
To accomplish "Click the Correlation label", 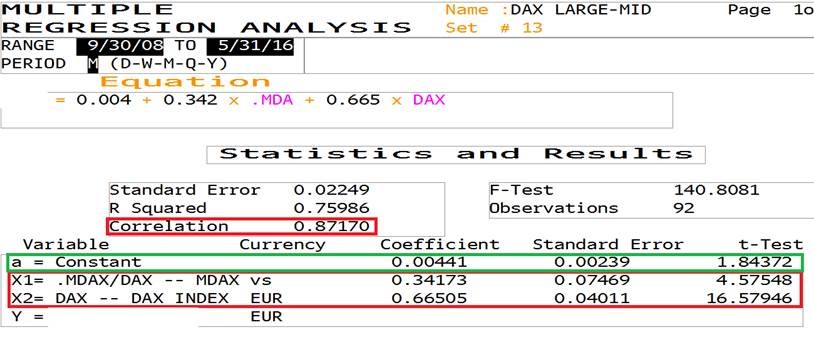I will tap(169, 226).
